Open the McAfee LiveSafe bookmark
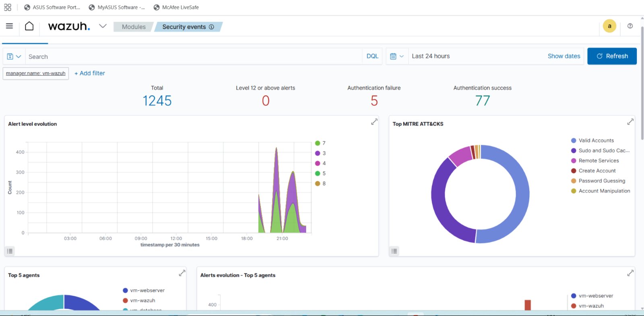This screenshot has height=316, width=644. point(176,7)
